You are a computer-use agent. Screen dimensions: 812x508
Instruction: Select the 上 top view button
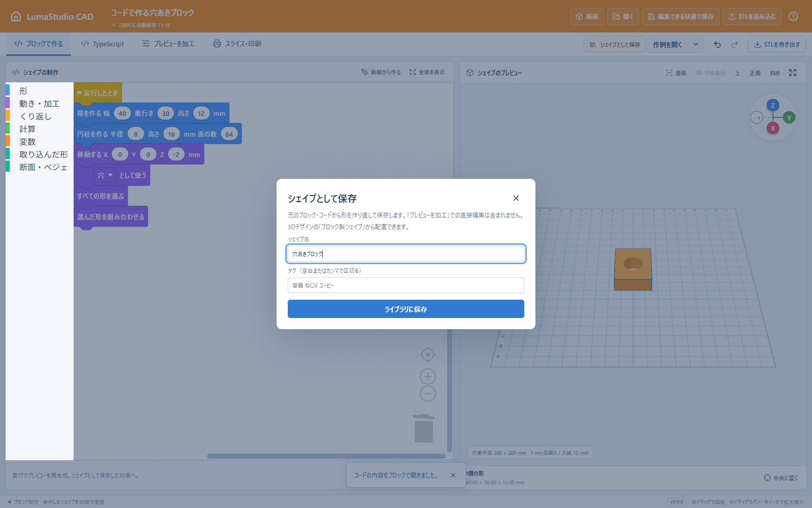tap(737, 73)
